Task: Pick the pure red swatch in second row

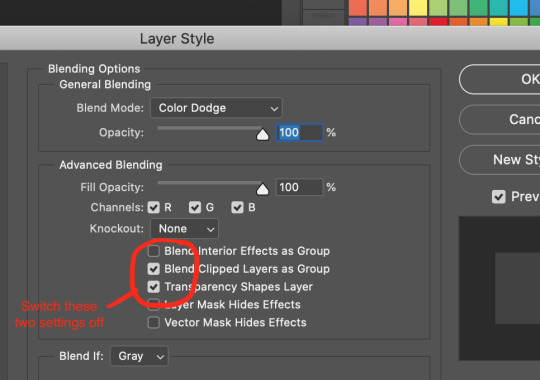Action: point(438,21)
